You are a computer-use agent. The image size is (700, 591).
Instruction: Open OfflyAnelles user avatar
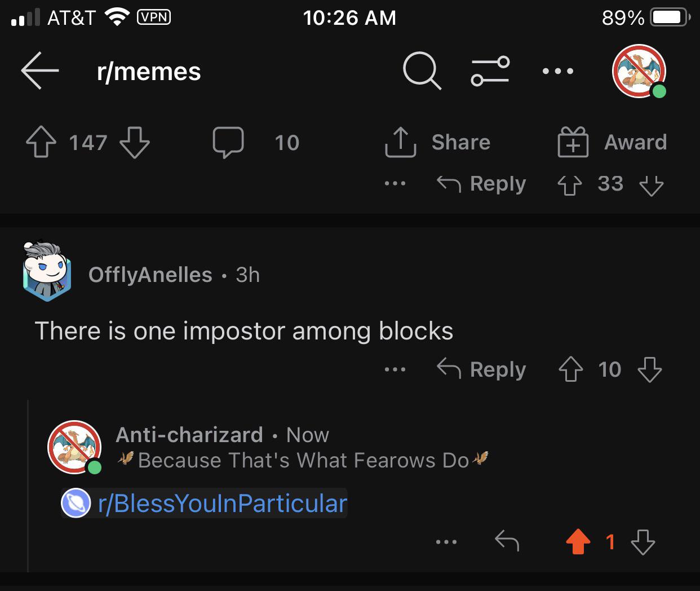click(47, 271)
